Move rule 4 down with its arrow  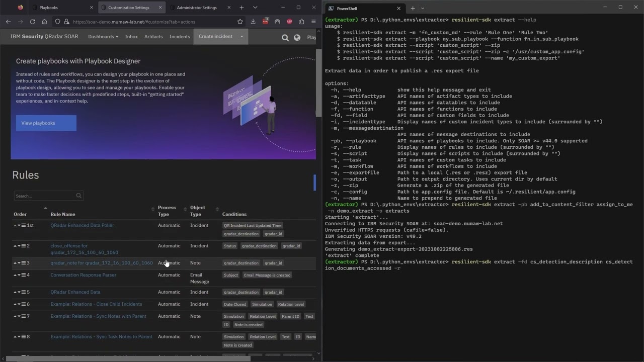coord(19,275)
